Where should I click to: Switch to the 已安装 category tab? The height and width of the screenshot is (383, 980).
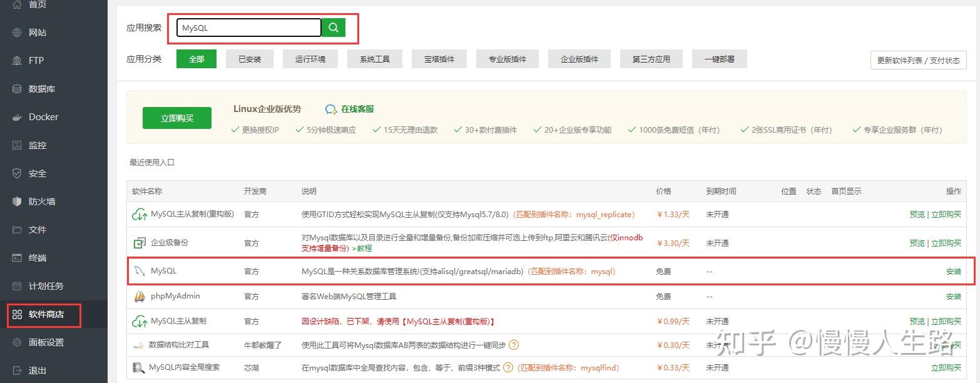pyautogui.click(x=250, y=59)
